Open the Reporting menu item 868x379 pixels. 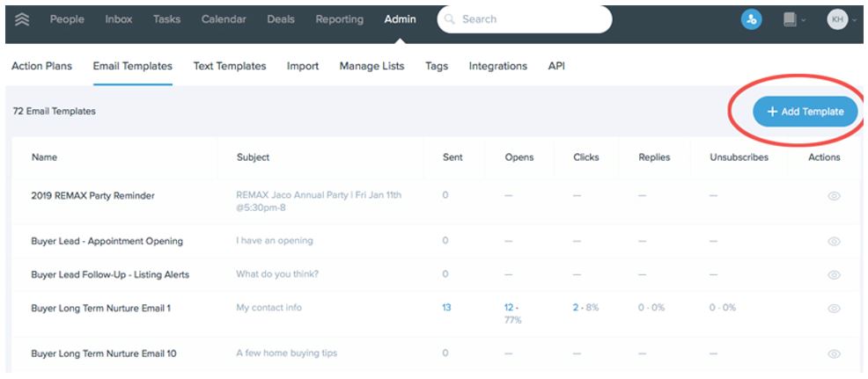[339, 19]
